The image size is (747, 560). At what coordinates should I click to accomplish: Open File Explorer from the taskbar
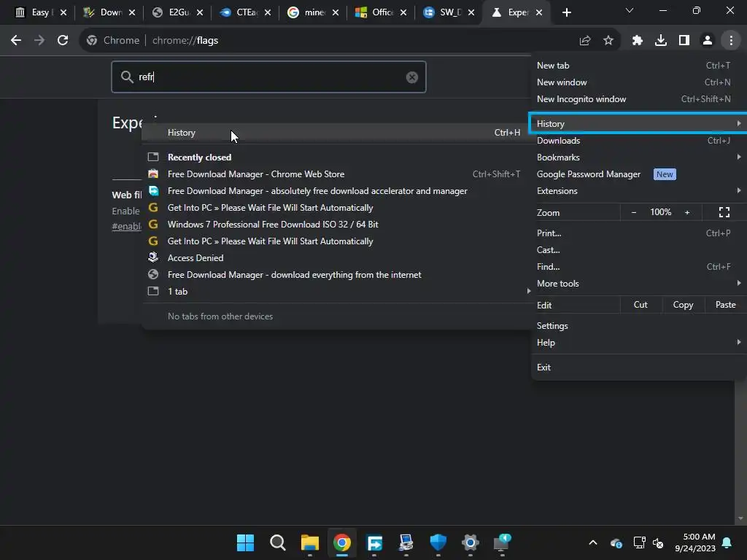[309, 542]
